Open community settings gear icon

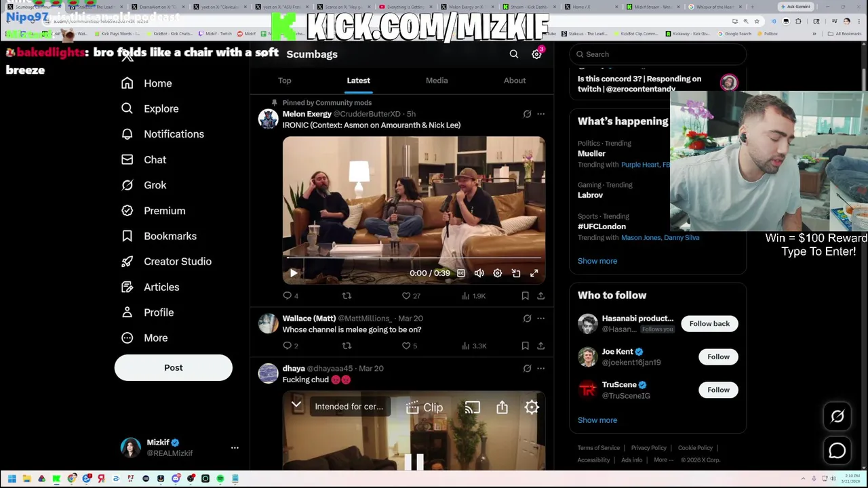pyautogui.click(x=536, y=54)
